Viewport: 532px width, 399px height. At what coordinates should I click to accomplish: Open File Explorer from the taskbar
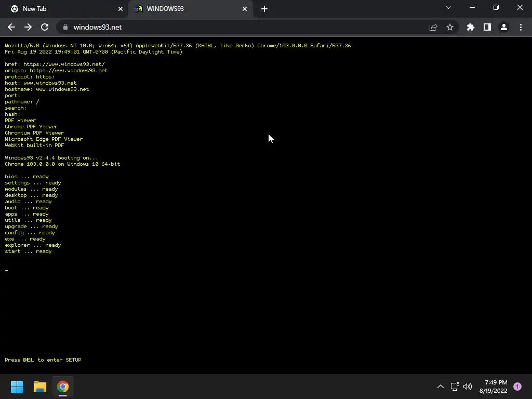coord(39,387)
